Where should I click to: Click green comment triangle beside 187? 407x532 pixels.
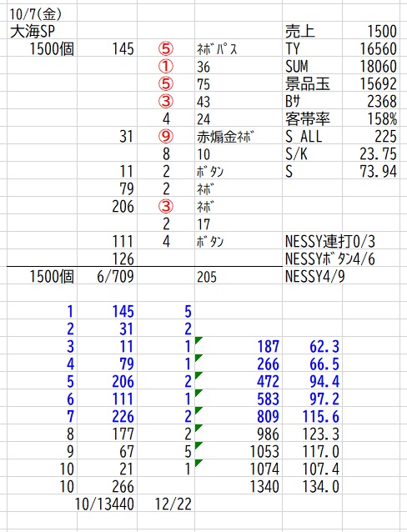198,340
